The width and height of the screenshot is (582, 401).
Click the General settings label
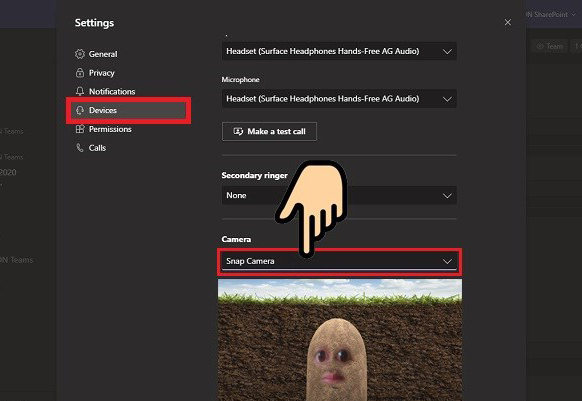[103, 54]
